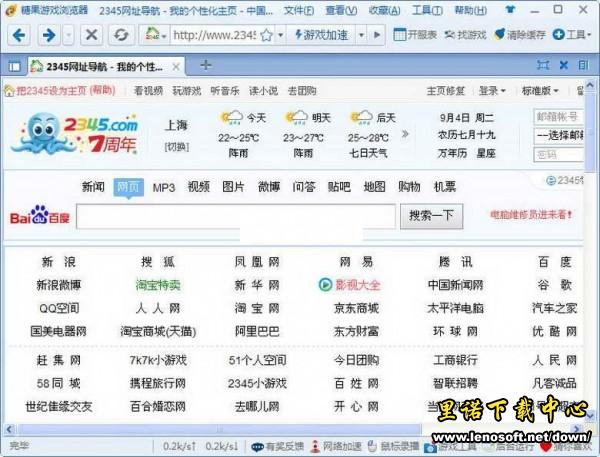The image size is (600, 457).
Task: Select the 图片 search tab
Action: 233,187
